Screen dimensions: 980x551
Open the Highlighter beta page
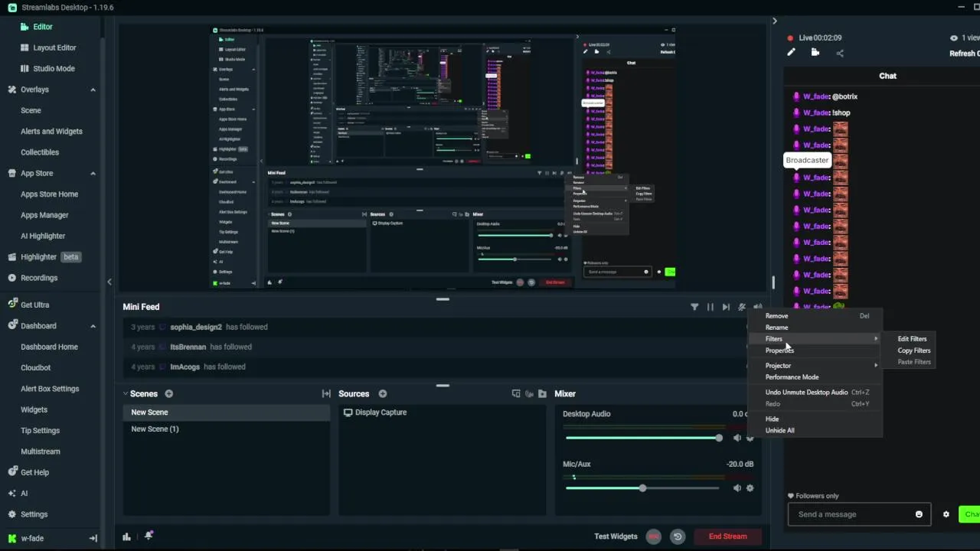(44, 257)
